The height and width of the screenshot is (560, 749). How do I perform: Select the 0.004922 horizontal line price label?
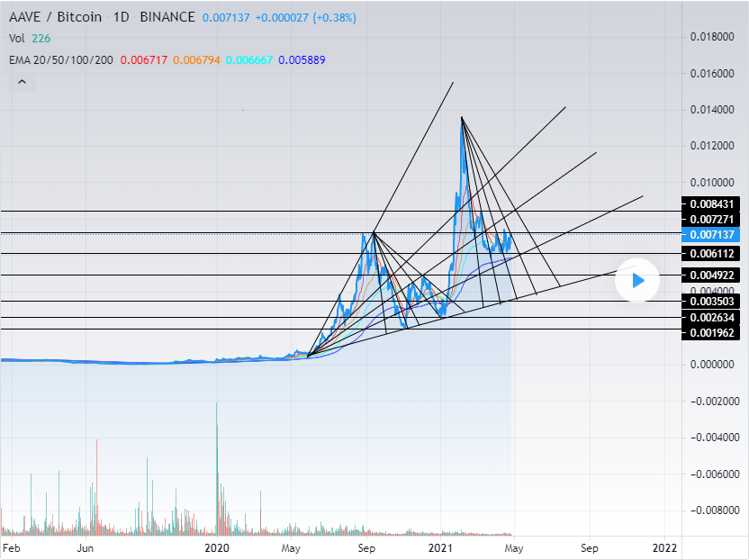click(x=714, y=275)
